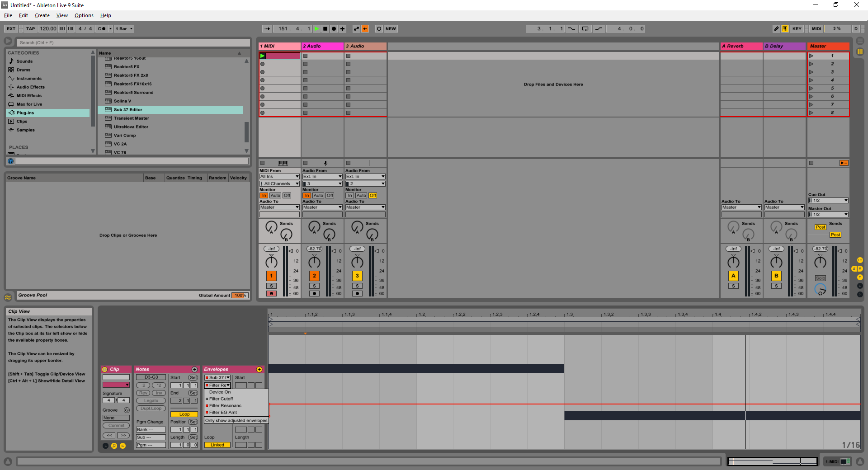Toggle the metronome button
This screenshot has width=868, height=470.
pos(102,28)
